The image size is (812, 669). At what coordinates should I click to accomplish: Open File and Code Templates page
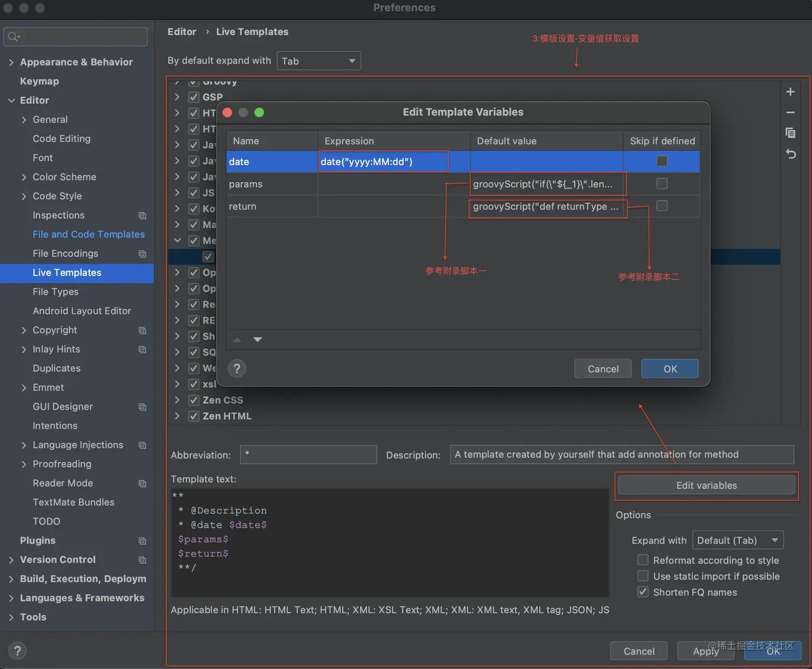pos(89,234)
